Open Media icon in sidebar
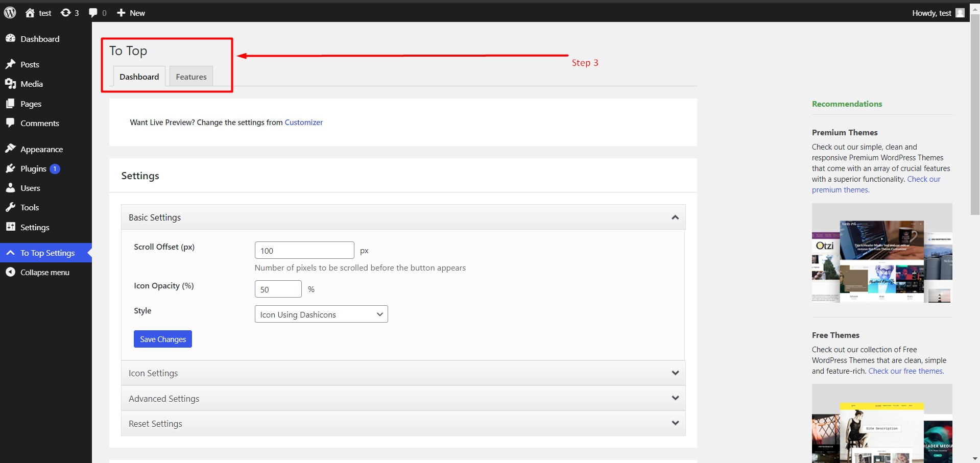 coord(10,84)
